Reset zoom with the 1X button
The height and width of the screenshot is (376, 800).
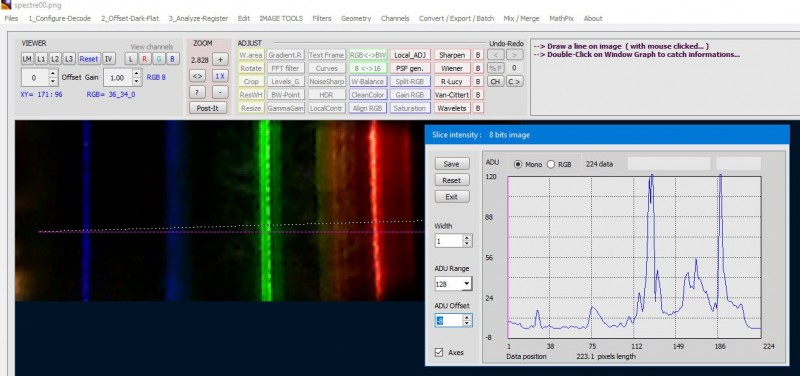220,76
